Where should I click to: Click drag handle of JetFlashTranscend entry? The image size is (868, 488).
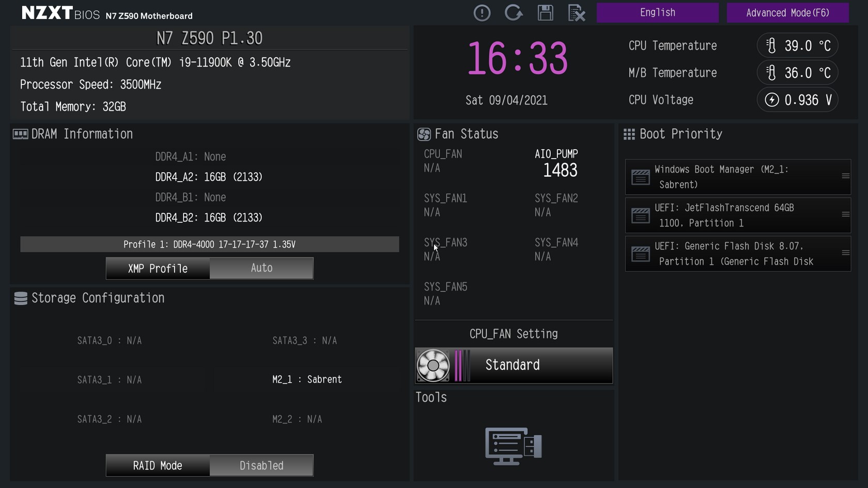coord(845,214)
